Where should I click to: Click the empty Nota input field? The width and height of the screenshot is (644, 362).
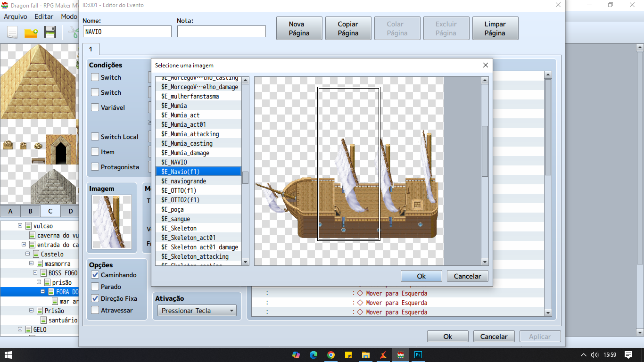pos(222,32)
